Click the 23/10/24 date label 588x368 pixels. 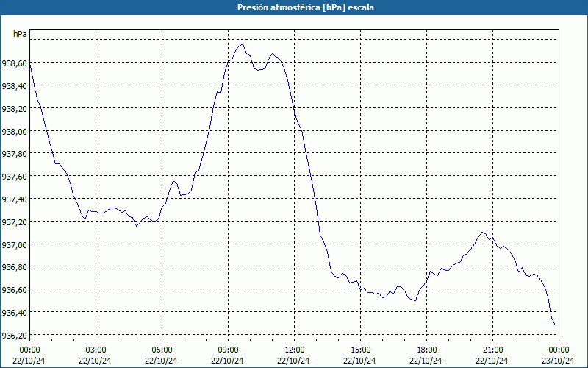[558, 361]
